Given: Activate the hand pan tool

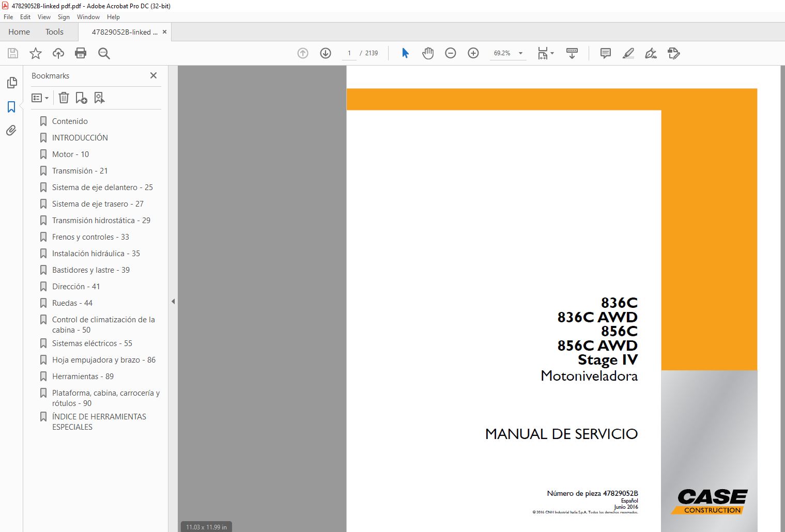Looking at the screenshot, I should pyautogui.click(x=428, y=53).
